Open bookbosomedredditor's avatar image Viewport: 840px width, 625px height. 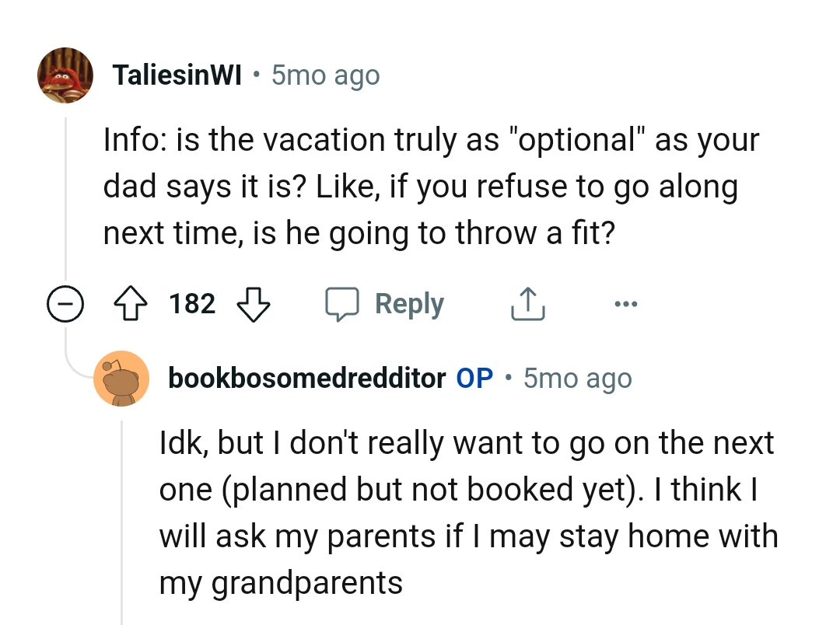coord(122,379)
